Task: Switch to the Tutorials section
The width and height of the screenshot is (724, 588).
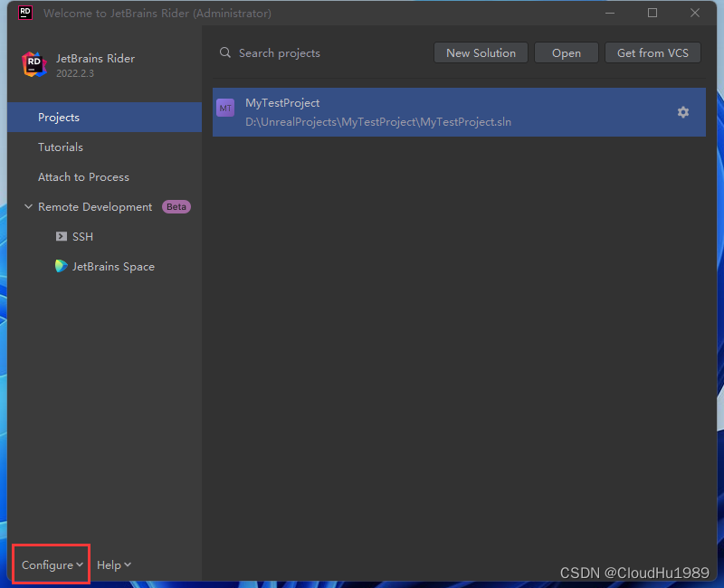Action: click(105, 147)
